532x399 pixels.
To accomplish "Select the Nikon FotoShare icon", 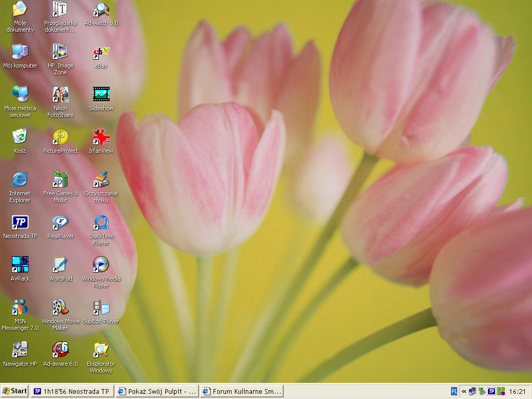I will tap(60, 95).
